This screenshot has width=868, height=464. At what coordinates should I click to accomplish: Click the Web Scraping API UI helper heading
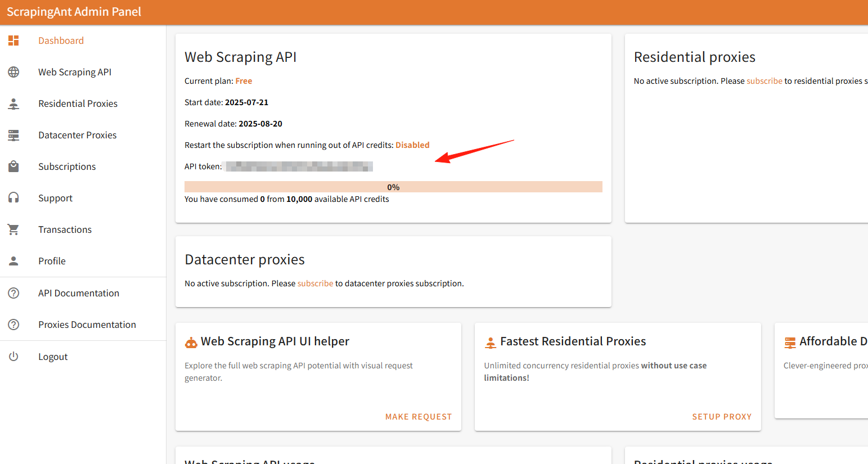click(x=275, y=341)
